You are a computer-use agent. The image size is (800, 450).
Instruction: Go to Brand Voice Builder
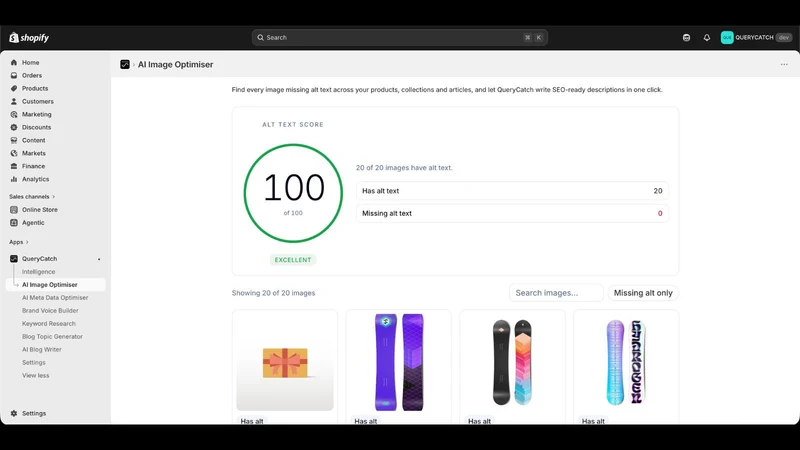click(x=50, y=310)
